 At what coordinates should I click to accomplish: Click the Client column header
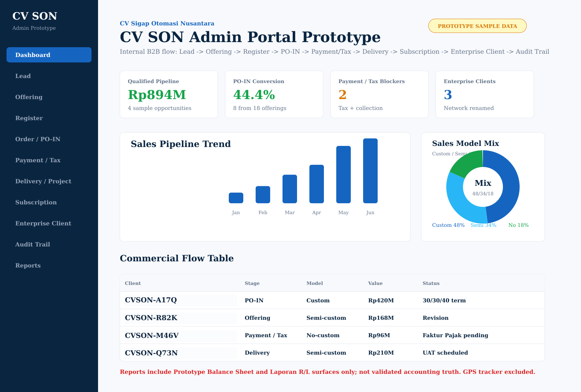tap(133, 283)
